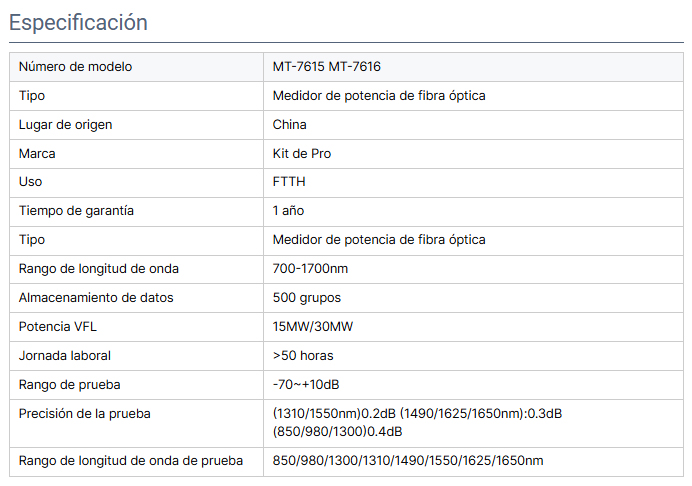Screen dimensions: 692x486
Task: Select the -70~+10dB test range value
Action: (306, 385)
